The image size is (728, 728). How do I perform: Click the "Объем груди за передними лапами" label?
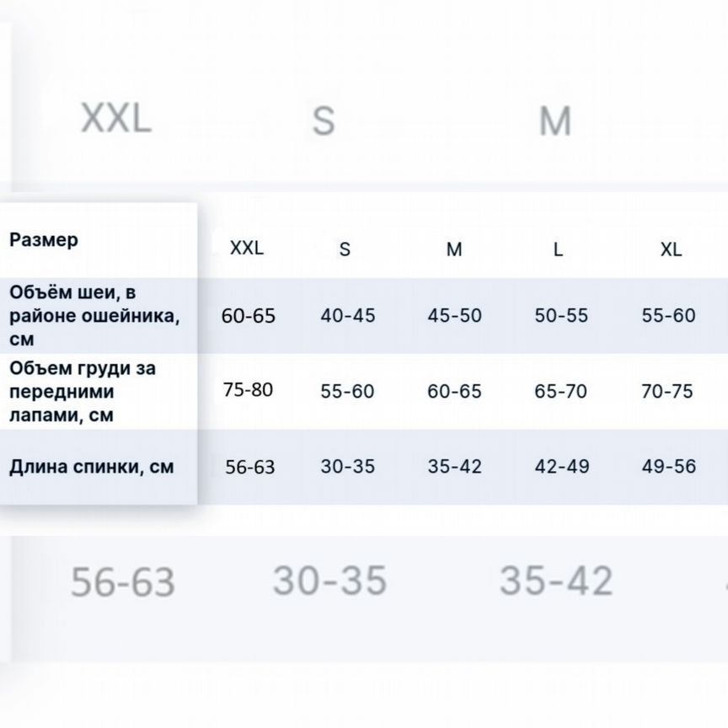point(83,392)
